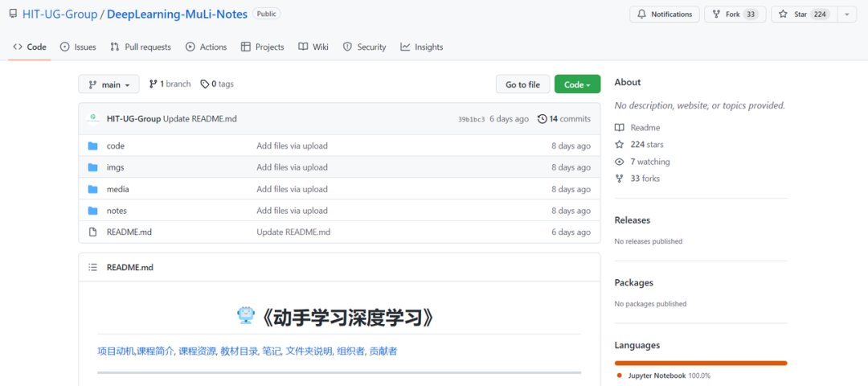Viewport: 868px width, 386px height.
Task: Open the Projects tab
Action: (262, 47)
